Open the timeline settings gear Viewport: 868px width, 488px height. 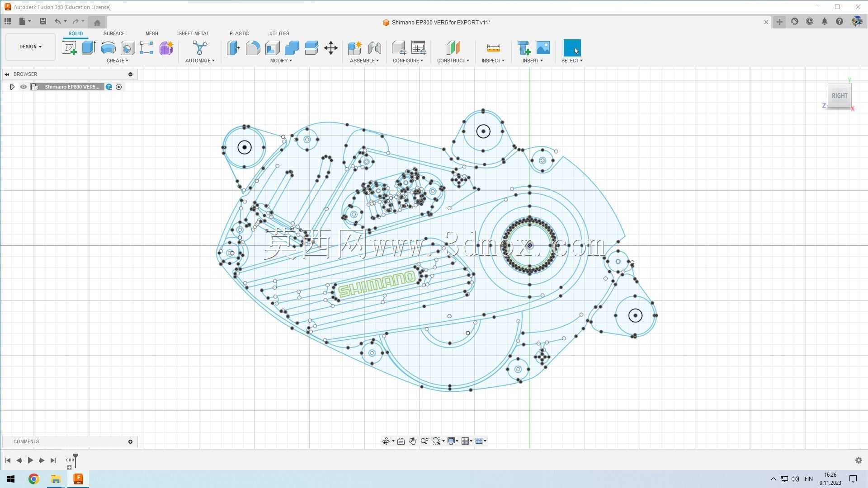(x=859, y=460)
